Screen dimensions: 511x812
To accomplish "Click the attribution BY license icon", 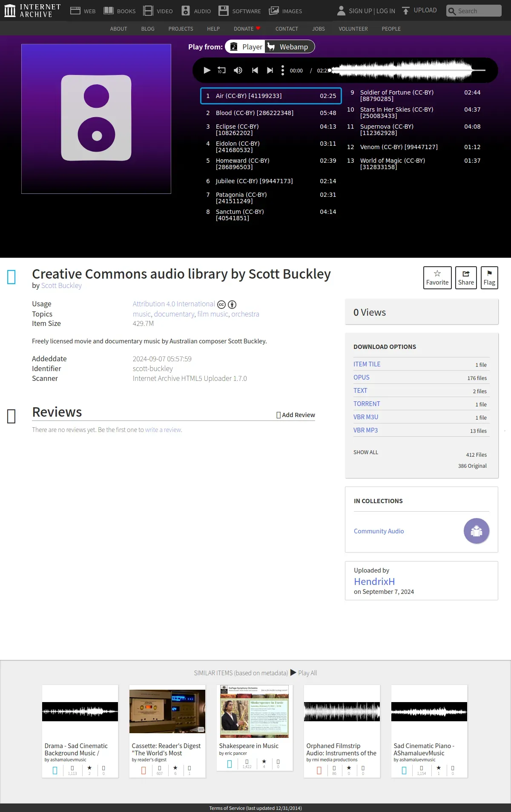I will coord(232,305).
